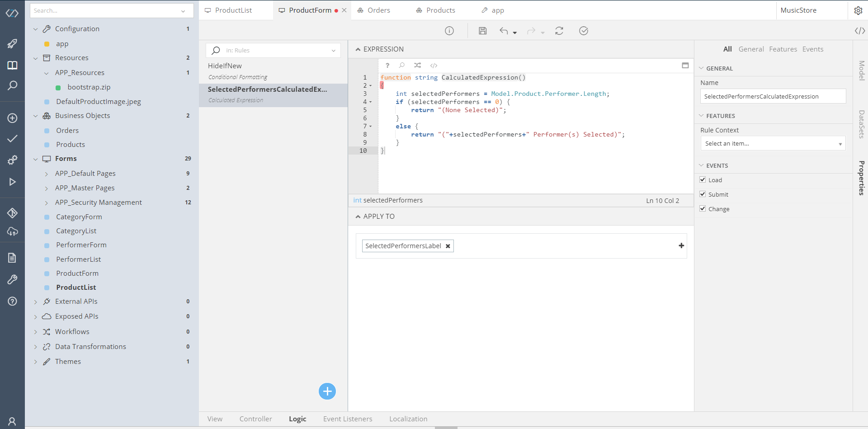Viewport: 868px width, 429px height.
Task: Click the blue add rule plus button
Action: [x=327, y=391]
